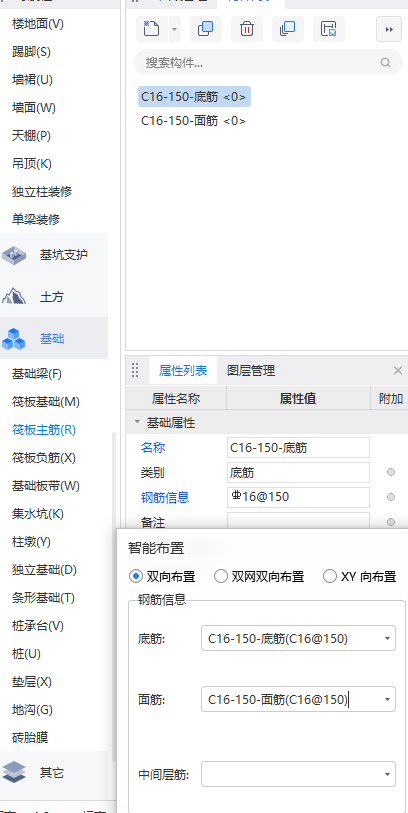
Task: Collapse the 基础属性 group triangle
Action: [137, 423]
